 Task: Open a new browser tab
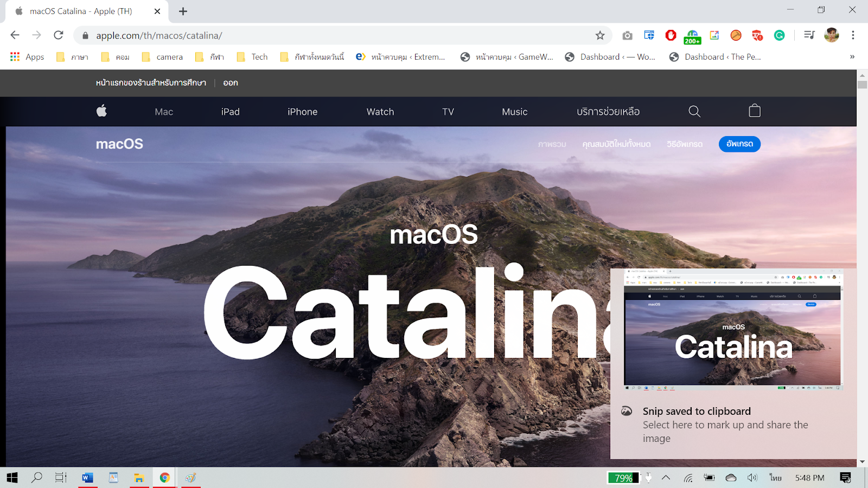click(x=183, y=11)
